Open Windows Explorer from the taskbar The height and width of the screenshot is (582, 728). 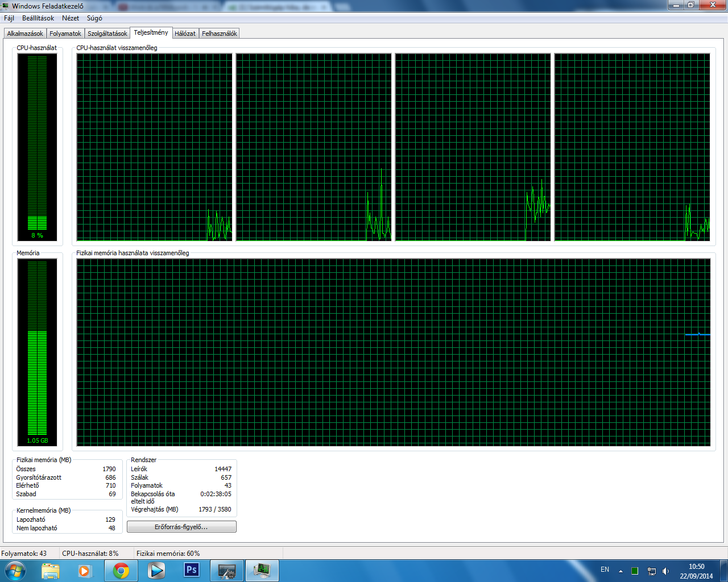[x=51, y=571]
